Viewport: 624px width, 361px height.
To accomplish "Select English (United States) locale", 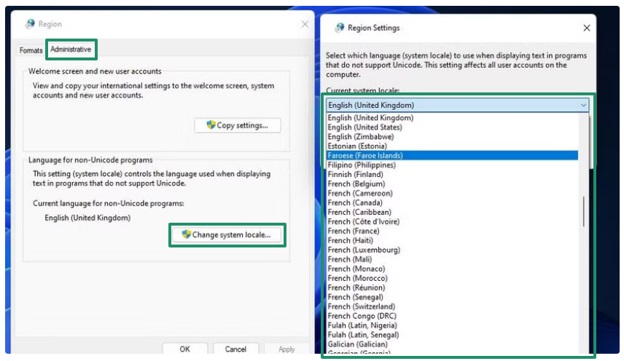I will tap(452, 127).
